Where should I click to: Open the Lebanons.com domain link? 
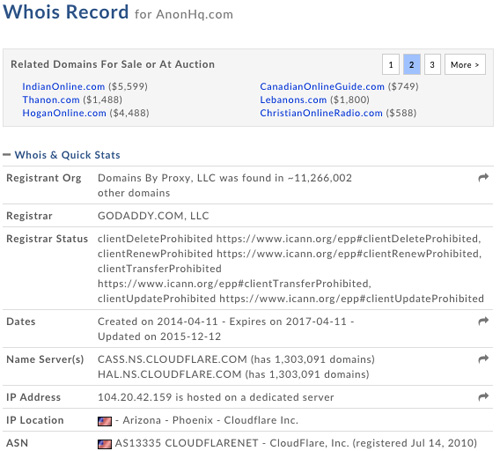pyautogui.click(x=293, y=100)
